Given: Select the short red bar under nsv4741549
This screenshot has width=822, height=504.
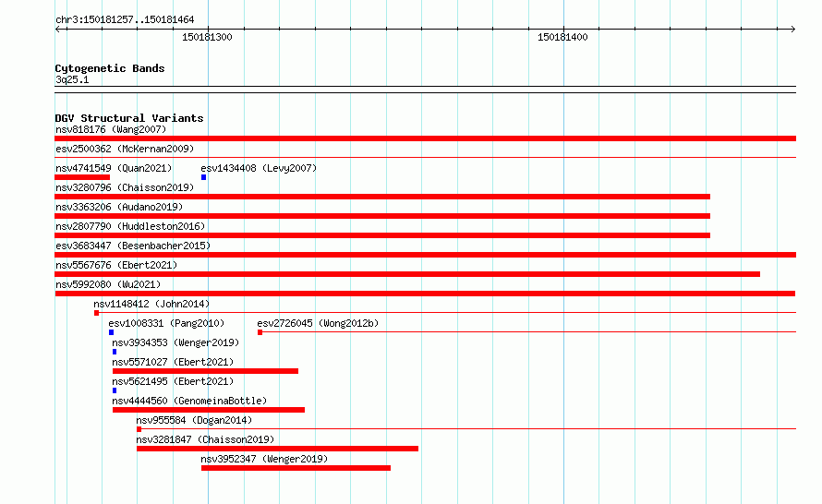Looking at the screenshot, I should coord(82,177).
